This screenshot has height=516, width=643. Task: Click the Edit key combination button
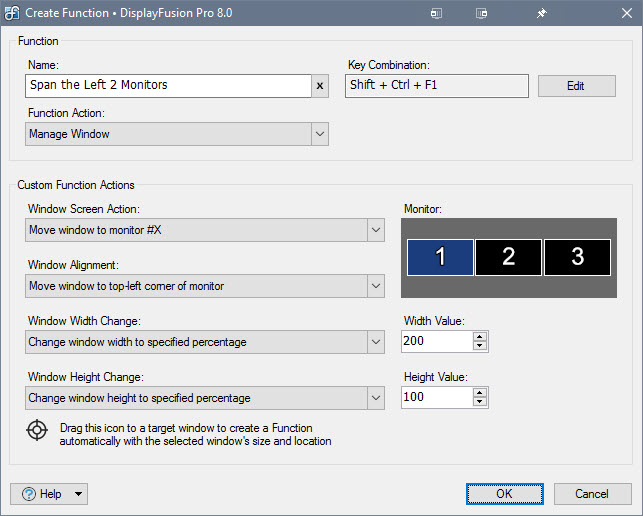pyautogui.click(x=576, y=86)
